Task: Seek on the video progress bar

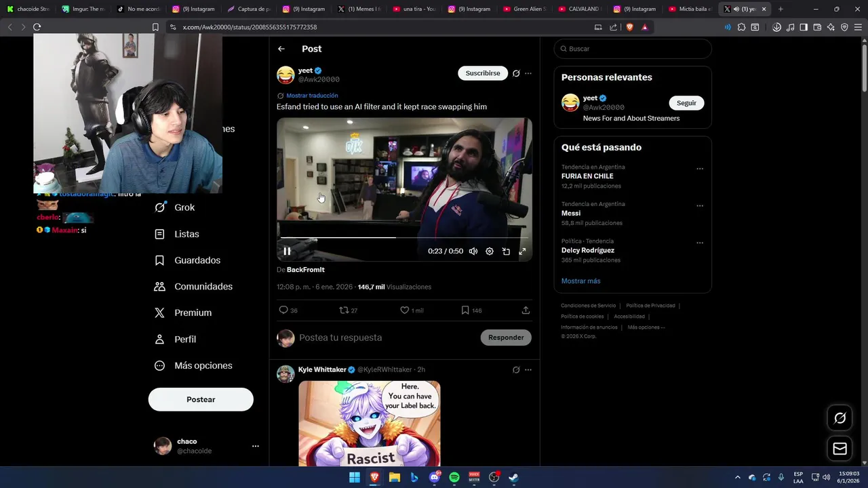Action: (404, 237)
